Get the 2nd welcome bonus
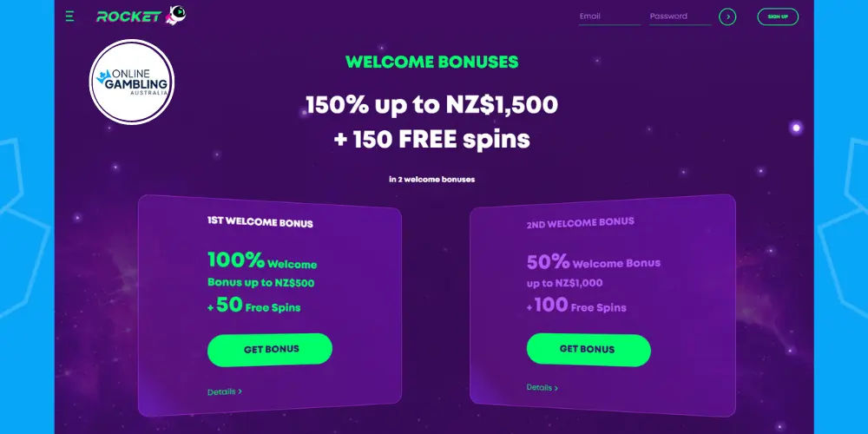The image size is (868, 434). tap(589, 350)
